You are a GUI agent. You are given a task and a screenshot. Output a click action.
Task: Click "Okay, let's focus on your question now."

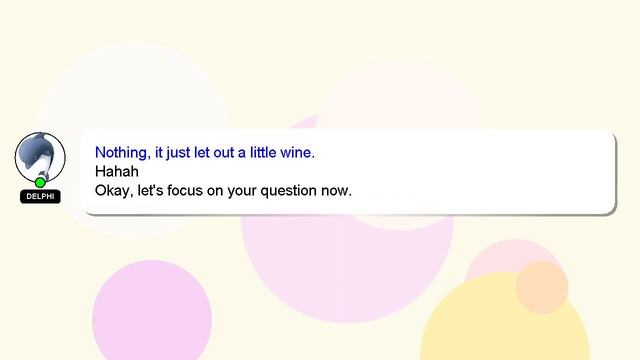click(x=223, y=190)
